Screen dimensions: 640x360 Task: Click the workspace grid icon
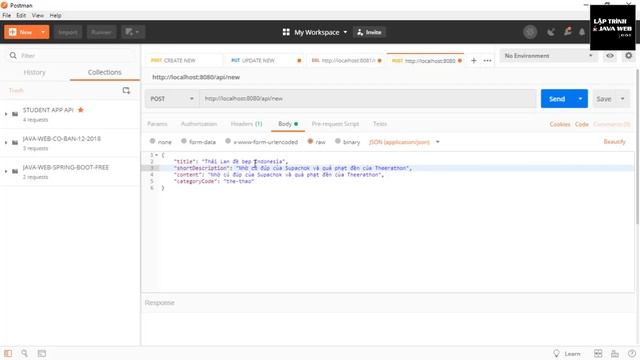[286, 32]
